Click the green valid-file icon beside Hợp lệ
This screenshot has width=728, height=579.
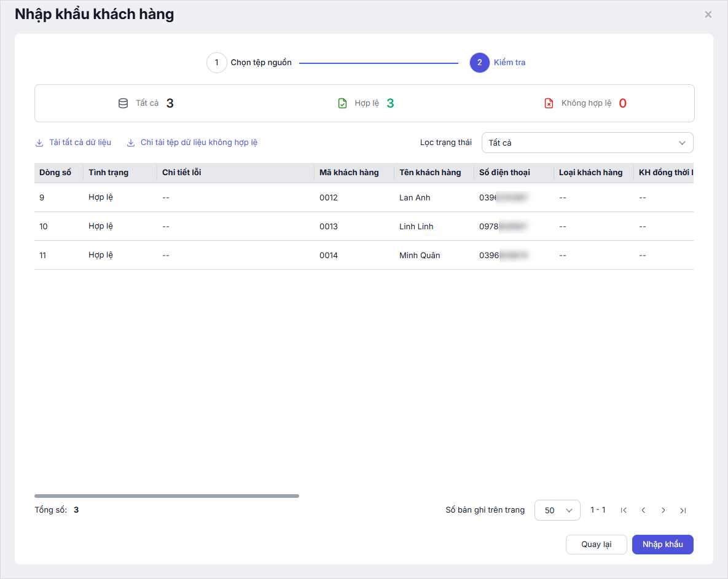[x=343, y=103]
